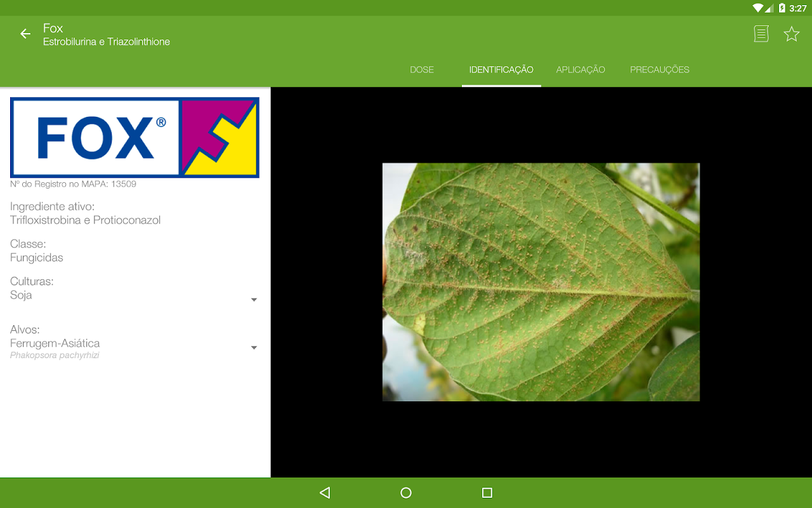Select the 'Ingrediente ativo:' label
Viewport: 812px width, 508px height.
point(52,206)
